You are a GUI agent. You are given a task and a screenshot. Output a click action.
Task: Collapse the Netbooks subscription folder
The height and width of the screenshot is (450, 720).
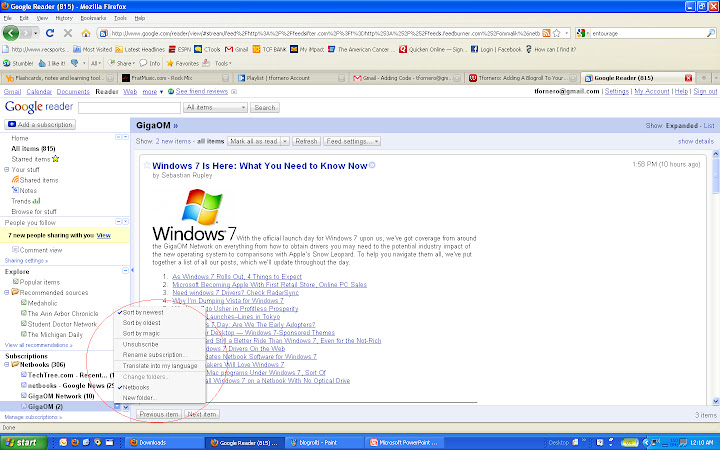[6, 365]
